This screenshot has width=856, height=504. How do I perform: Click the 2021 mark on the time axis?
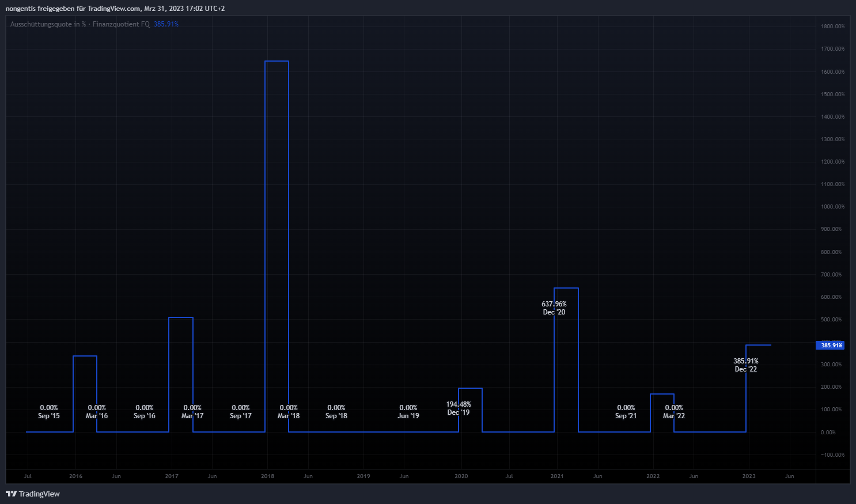pyautogui.click(x=557, y=476)
